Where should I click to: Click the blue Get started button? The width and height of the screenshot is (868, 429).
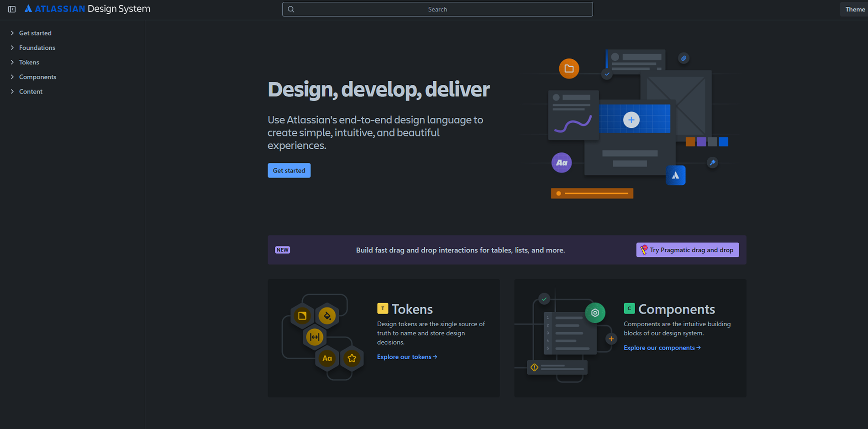(x=289, y=170)
